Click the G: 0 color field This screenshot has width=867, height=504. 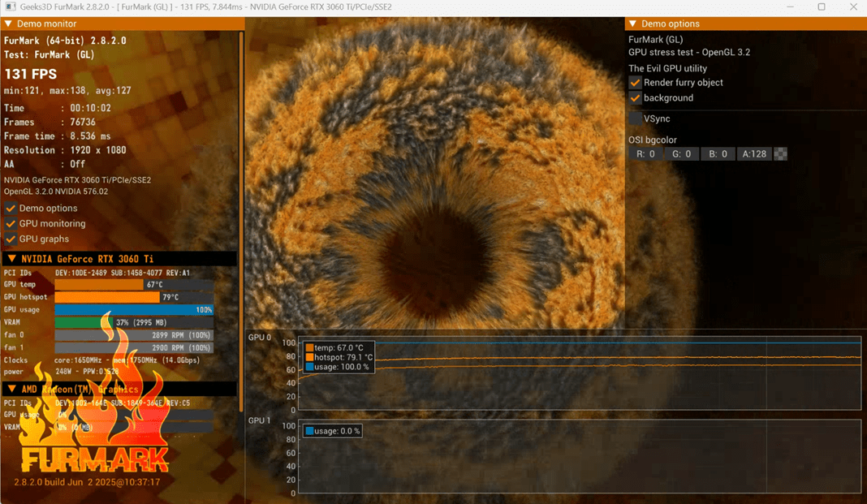coord(681,154)
